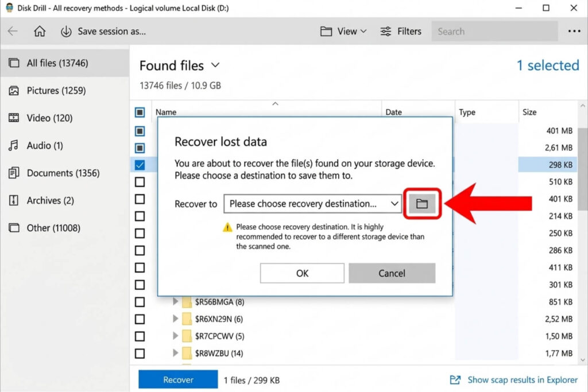Expand the $R56BMGA folder tree

176,302
